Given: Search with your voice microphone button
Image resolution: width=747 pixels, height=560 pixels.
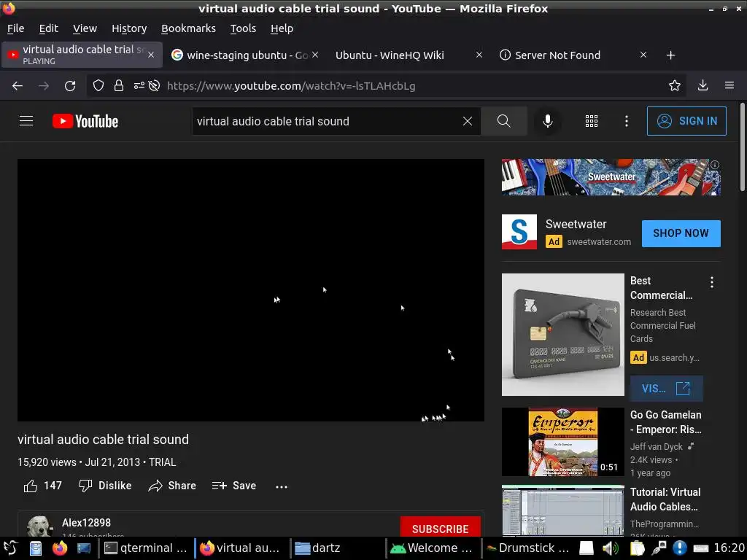Looking at the screenshot, I should (x=548, y=121).
